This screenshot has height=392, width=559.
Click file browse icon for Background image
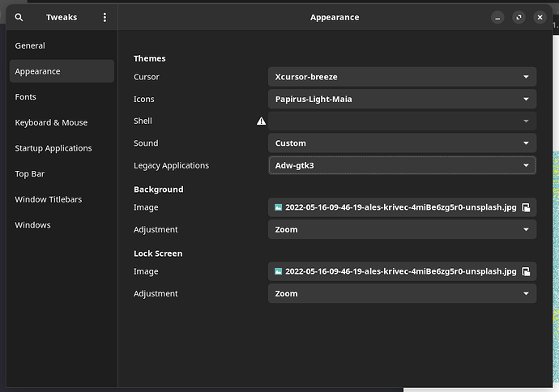526,207
